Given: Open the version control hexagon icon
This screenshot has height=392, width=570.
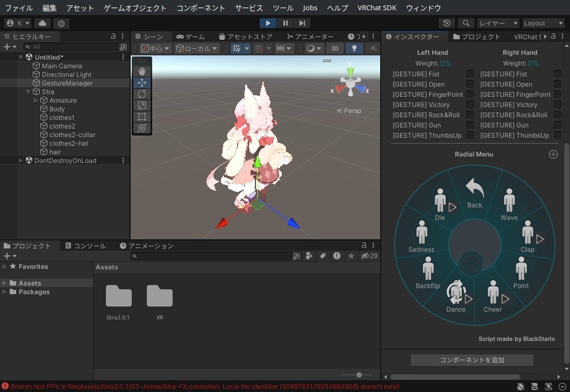Looking at the screenshot, I should pos(61,23).
